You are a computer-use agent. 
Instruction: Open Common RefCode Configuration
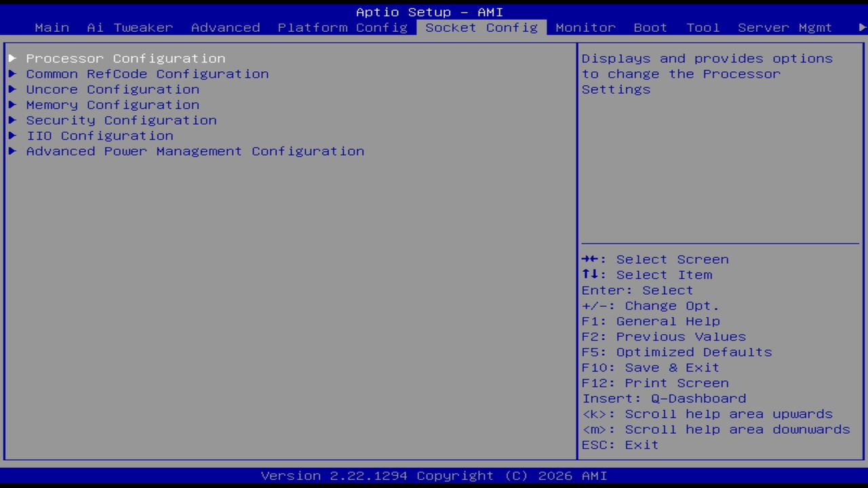(x=147, y=74)
